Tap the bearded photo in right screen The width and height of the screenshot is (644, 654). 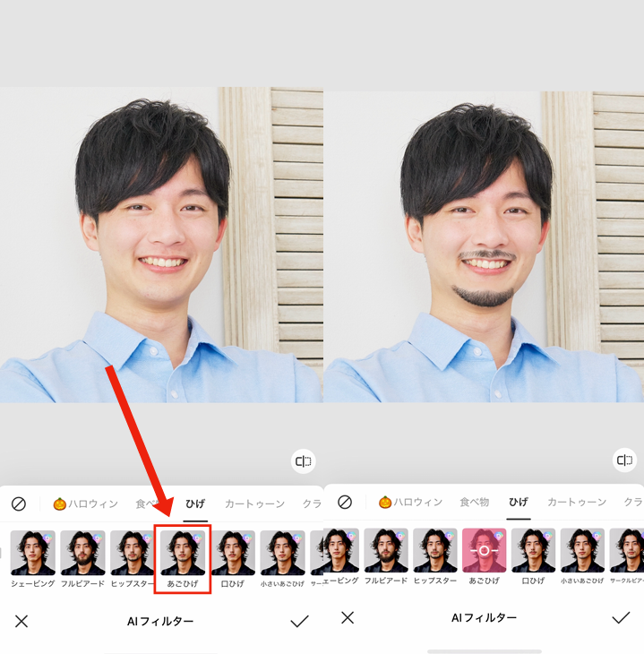pos(484,247)
